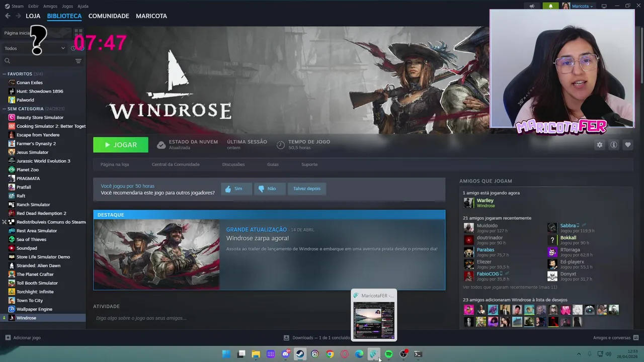The image size is (644, 362).
Task: Click the cloud status Estado da Nuvem icon
Action: pyautogui.click(x=161, y=145)
